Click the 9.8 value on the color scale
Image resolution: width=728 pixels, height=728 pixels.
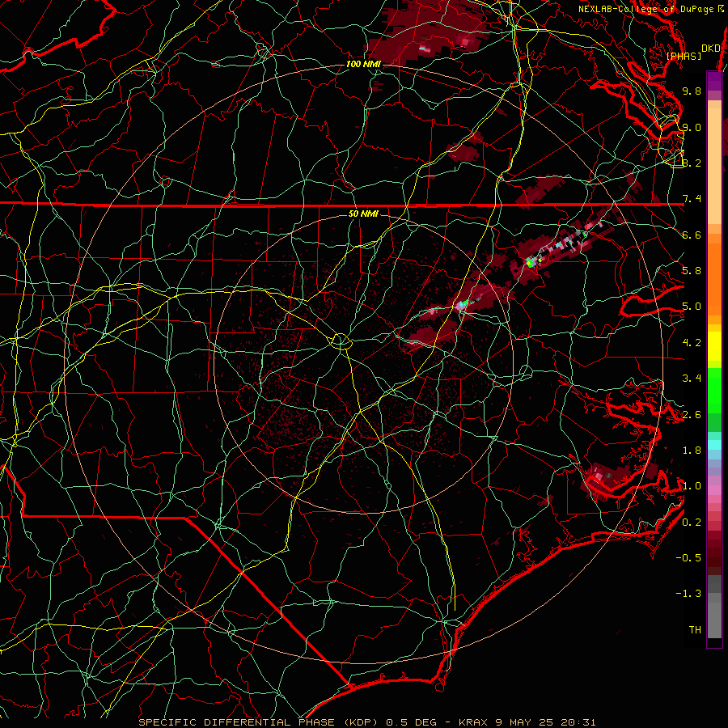692,91
